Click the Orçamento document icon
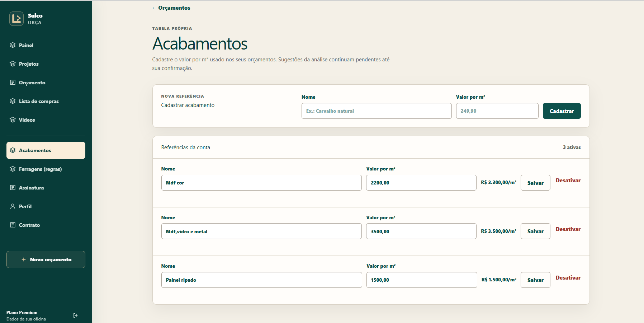Viewport: 644px width, 323px height. click(13, 83)
